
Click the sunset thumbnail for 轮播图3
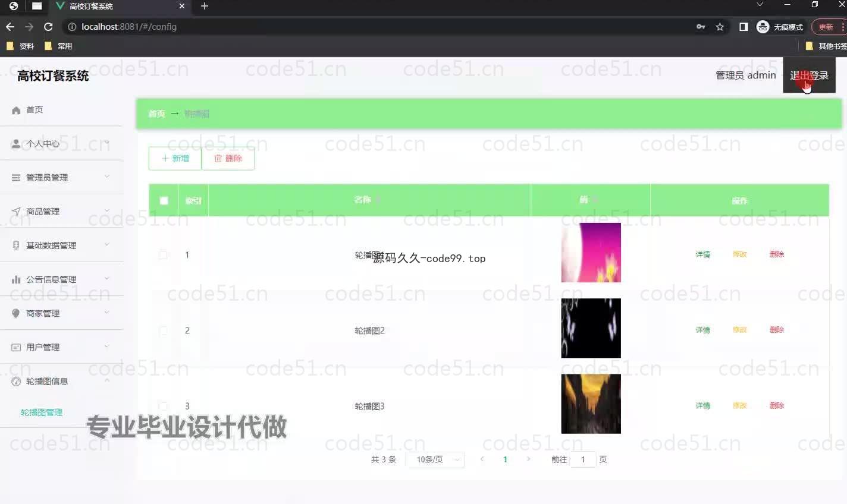pos(591,404)
